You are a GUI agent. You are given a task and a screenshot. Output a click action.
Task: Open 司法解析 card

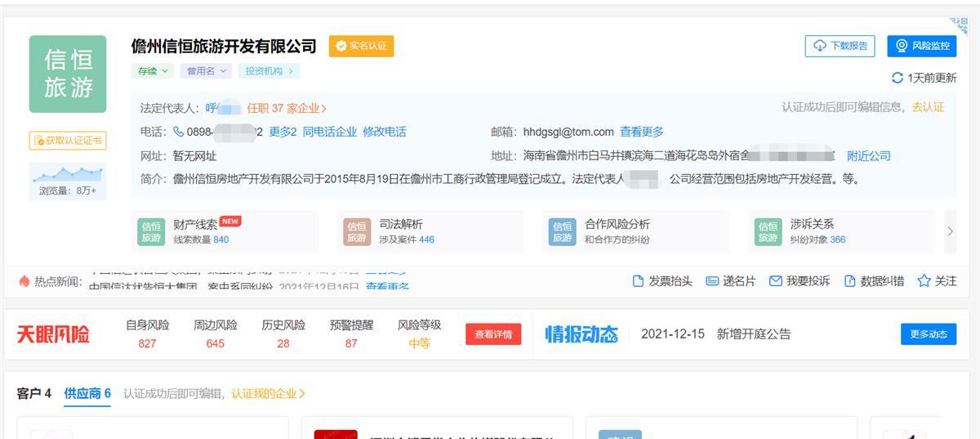tap(430, 231)
